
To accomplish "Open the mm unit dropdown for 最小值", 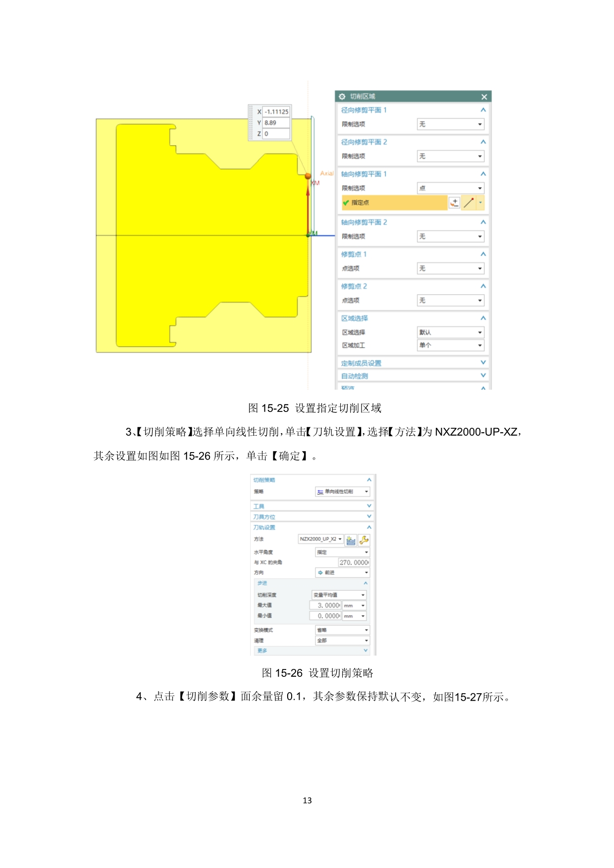I will point(354,616).
